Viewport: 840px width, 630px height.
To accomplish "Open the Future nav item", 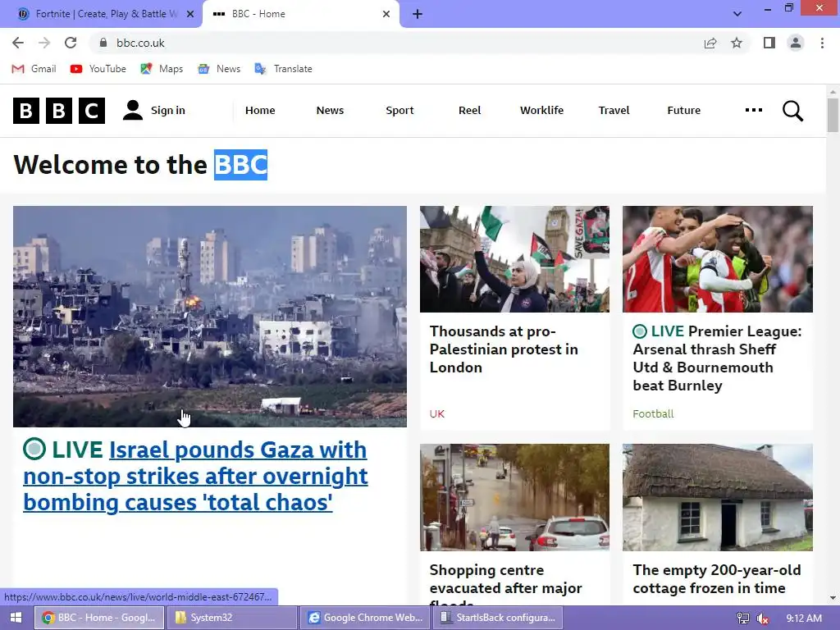I will (x=683, y=111).
